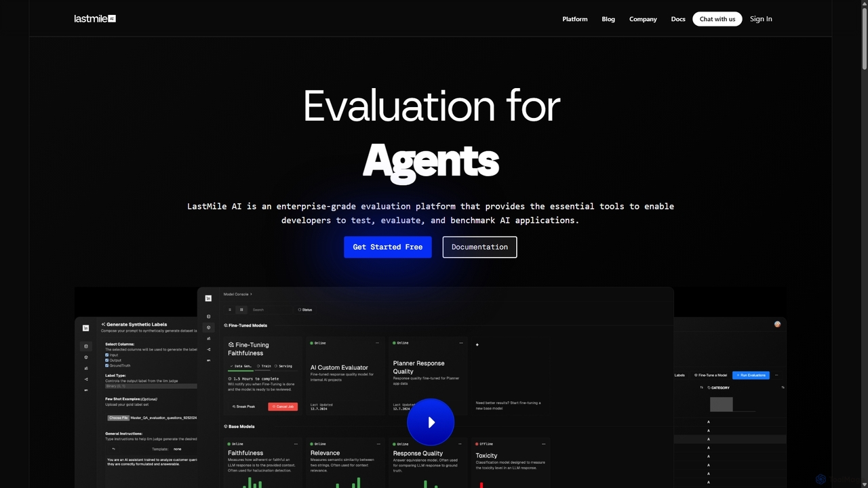Open the Documentation button below the headline
868x488 pixels.
[479, 247]
